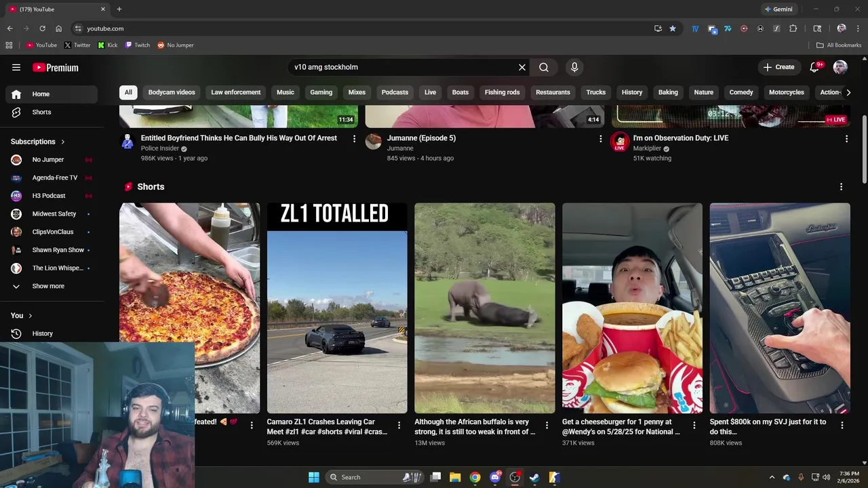Open the Midwest Safety subscription
868x488 pixels.
(x=52, y=213)
